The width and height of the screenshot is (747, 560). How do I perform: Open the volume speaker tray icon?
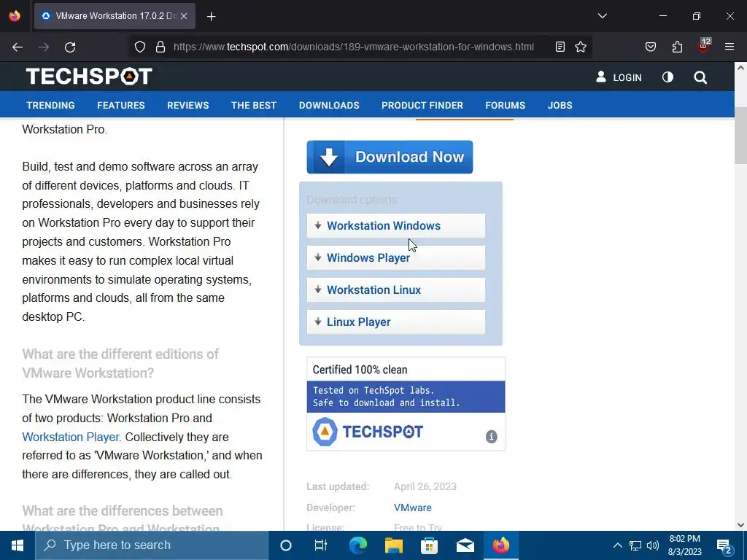point(653,545)
